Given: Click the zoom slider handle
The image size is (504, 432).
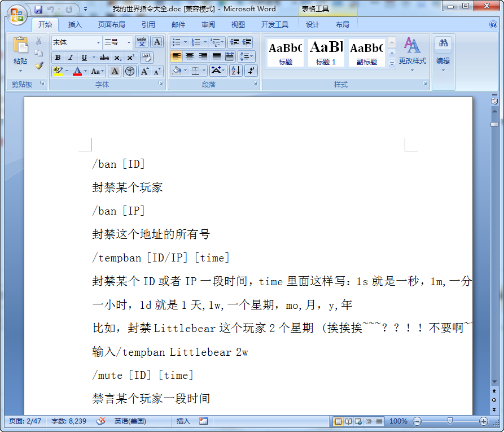Looking at the screenshot, I should point(450,421).
